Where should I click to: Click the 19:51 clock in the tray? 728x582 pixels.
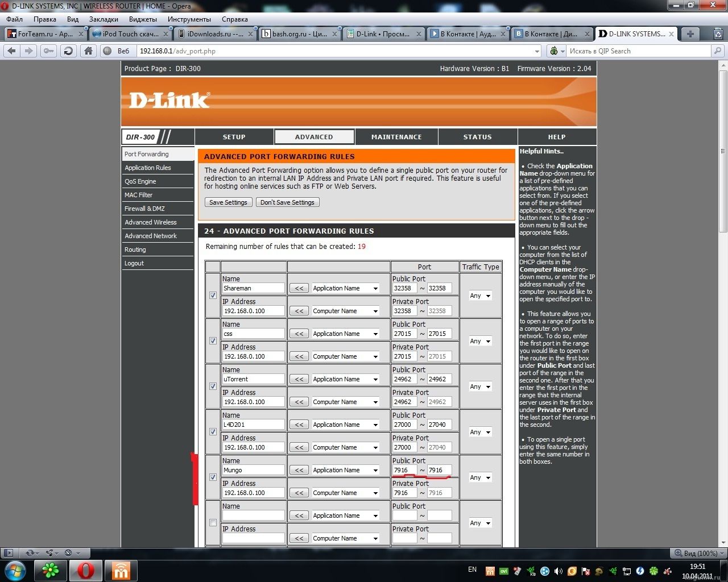click(x=697, y=567)
